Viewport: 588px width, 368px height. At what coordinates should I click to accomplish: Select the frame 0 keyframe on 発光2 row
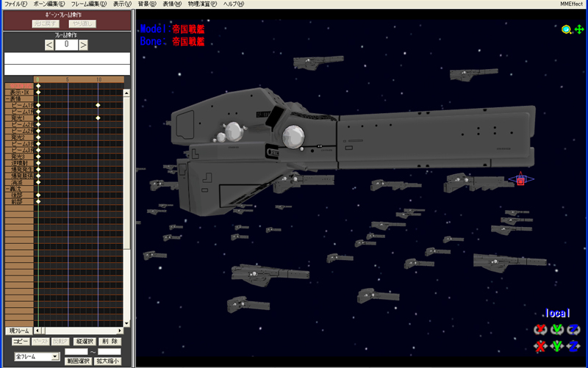tap(38, 137)
